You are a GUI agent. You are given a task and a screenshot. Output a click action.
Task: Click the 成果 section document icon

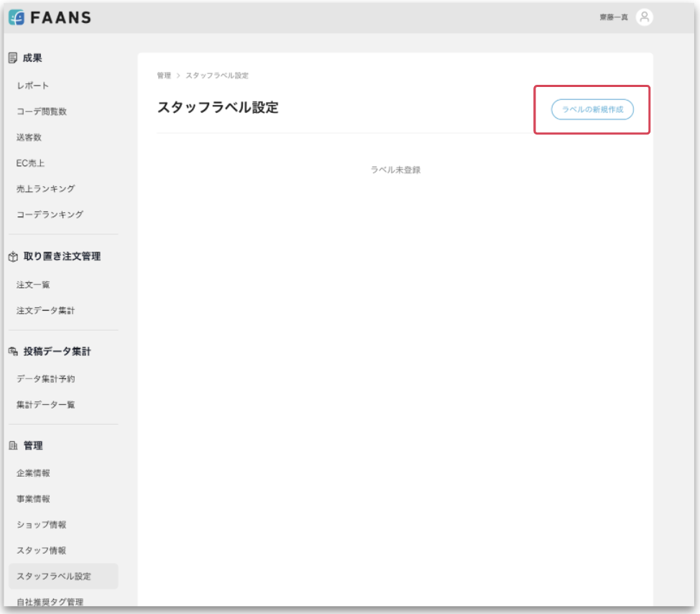coord(13,58)
